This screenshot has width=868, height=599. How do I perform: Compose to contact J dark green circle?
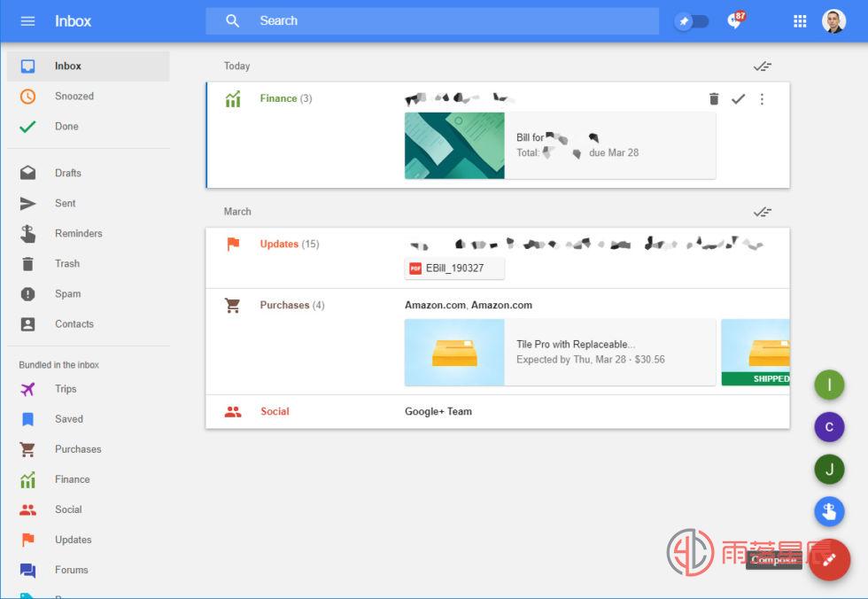(829, 470)
